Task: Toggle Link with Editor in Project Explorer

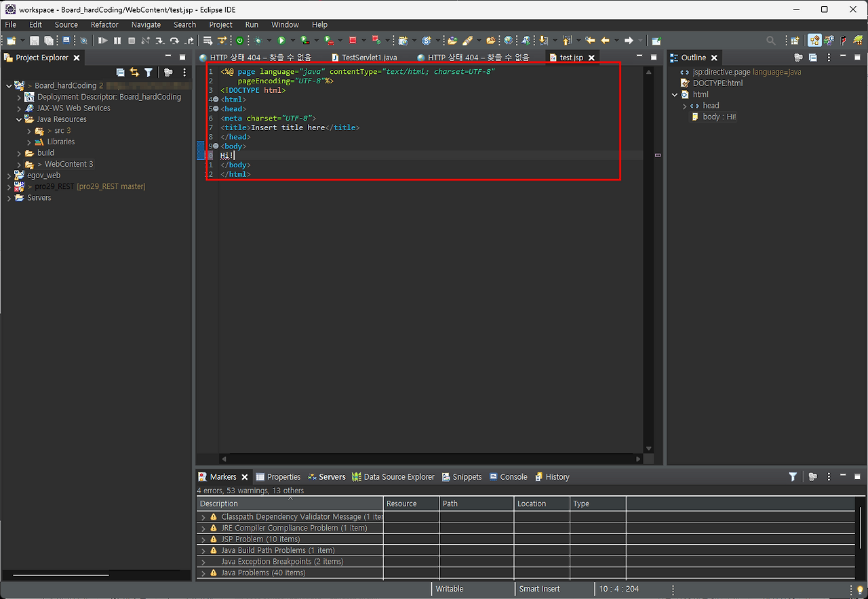Action: click(134, 73)
